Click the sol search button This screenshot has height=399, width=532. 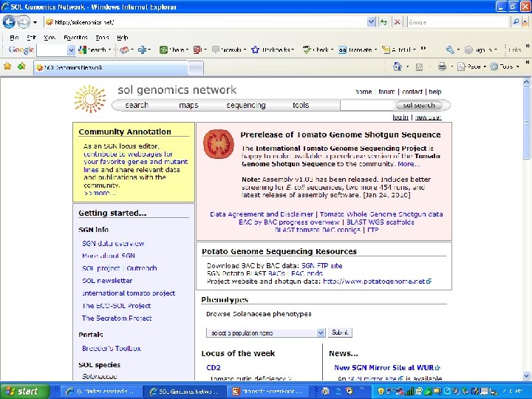click(419, 105)
